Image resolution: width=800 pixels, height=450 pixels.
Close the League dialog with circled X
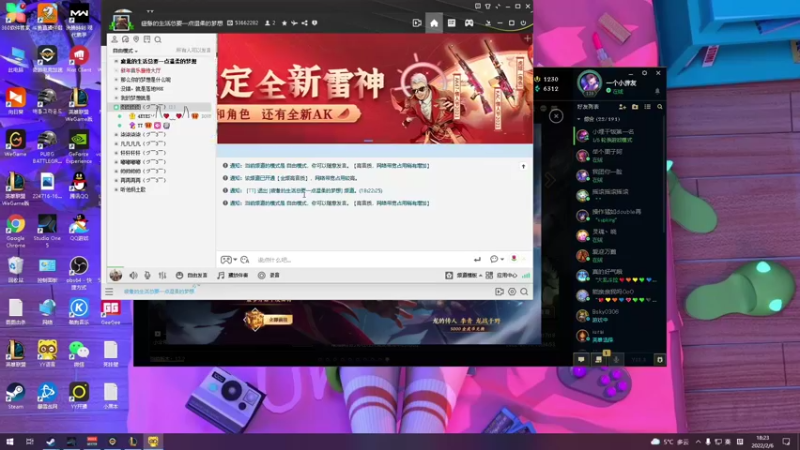556,116
